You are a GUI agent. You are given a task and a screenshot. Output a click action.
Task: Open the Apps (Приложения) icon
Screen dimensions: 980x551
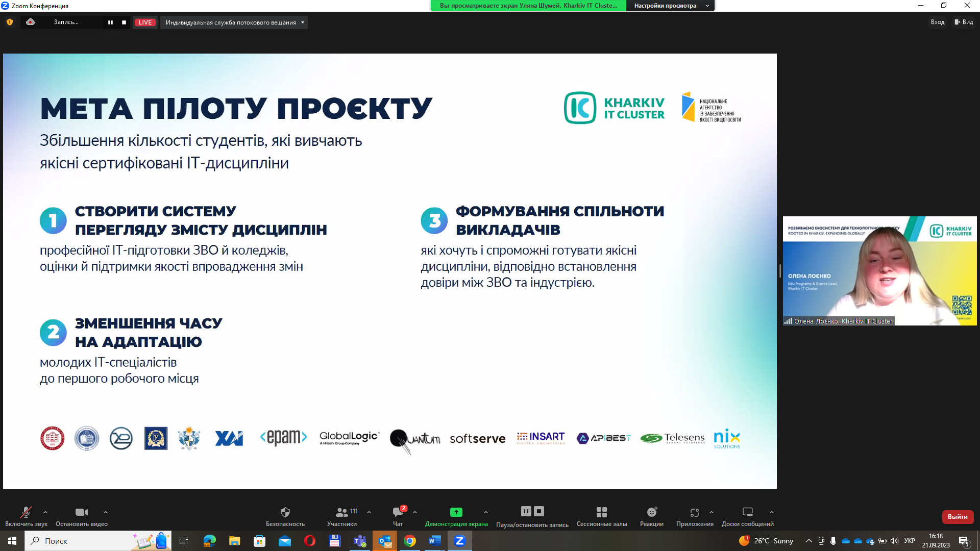click(x=694, y=512)
